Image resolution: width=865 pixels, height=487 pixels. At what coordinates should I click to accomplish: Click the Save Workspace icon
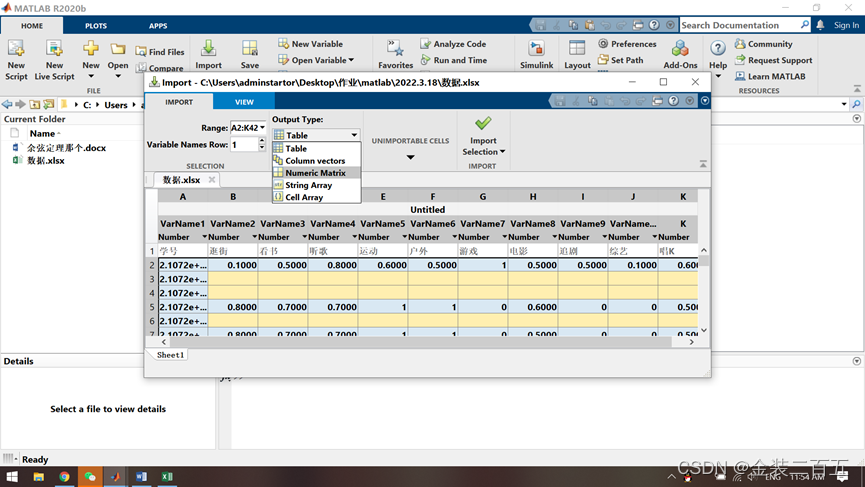point(249,49)
